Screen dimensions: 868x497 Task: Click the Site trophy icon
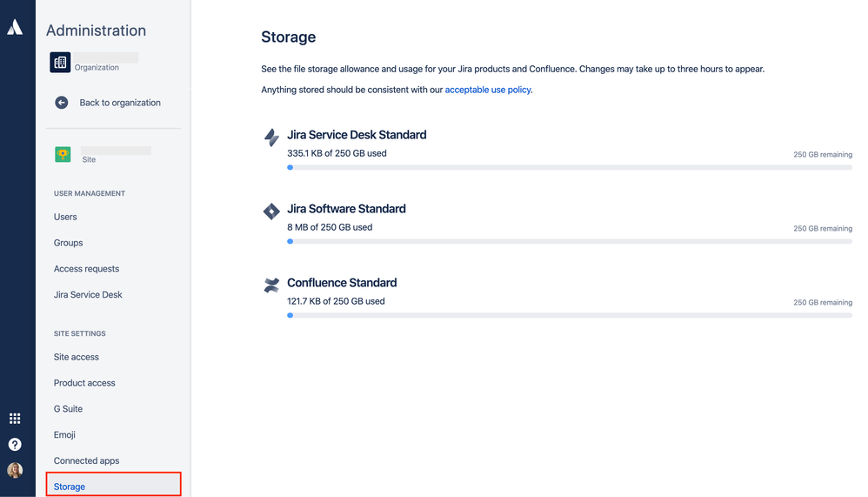coord(63,154)
